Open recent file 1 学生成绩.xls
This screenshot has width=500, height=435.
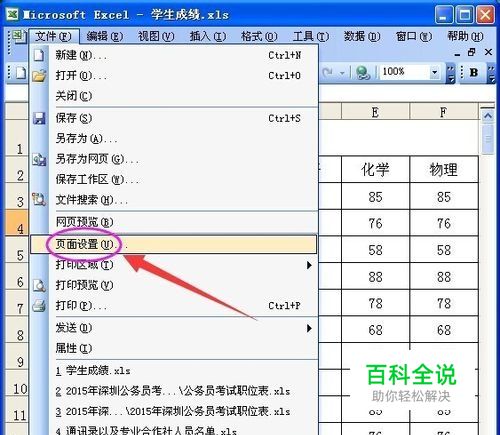(173, 371)
